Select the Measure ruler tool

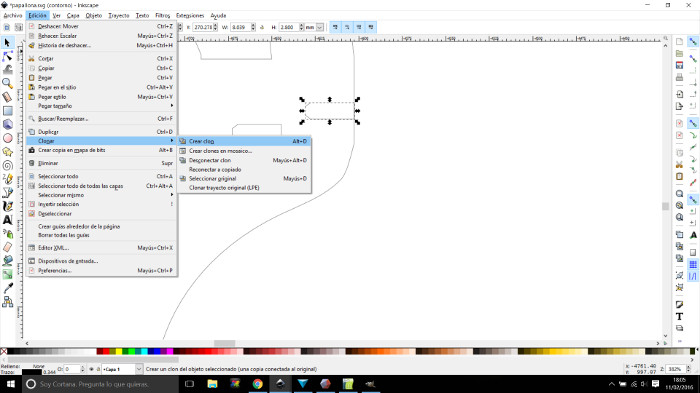pyautogui.click(x=7, y=97)
